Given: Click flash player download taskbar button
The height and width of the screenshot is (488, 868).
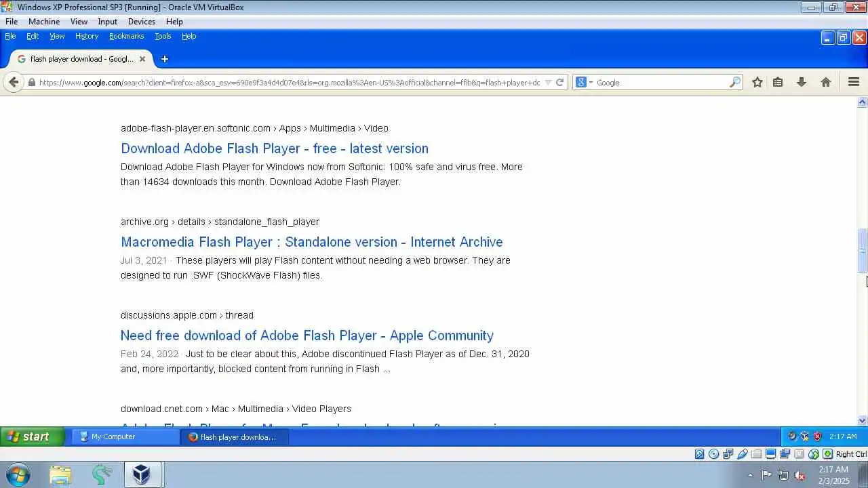Looking at the screenshot, I should pos(235,436).
